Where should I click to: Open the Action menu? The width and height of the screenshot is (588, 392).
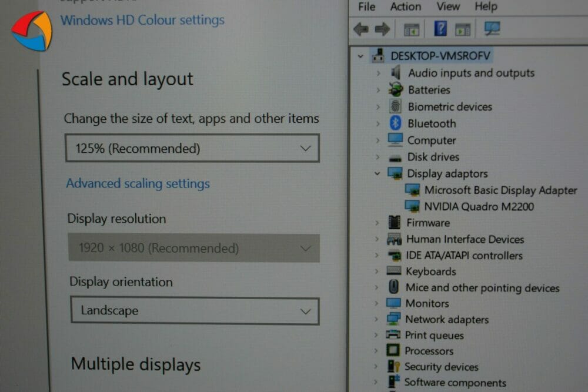point(405,6)
